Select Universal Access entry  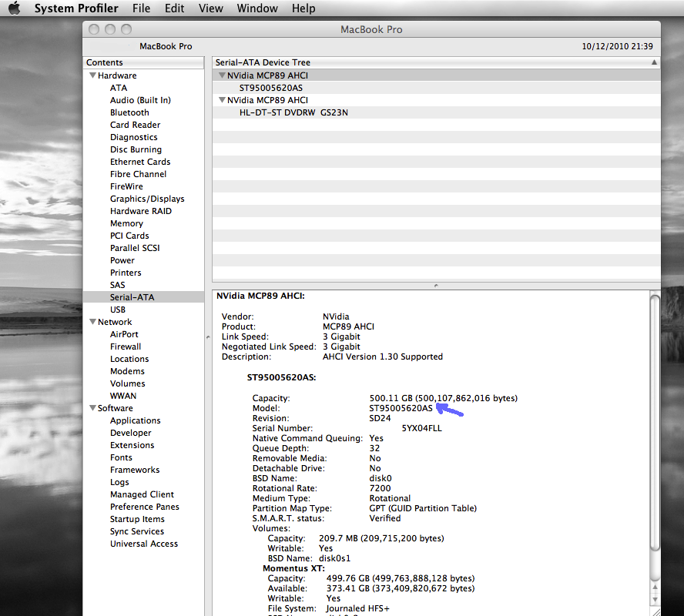pyautogui.click(x=144, y=544)
